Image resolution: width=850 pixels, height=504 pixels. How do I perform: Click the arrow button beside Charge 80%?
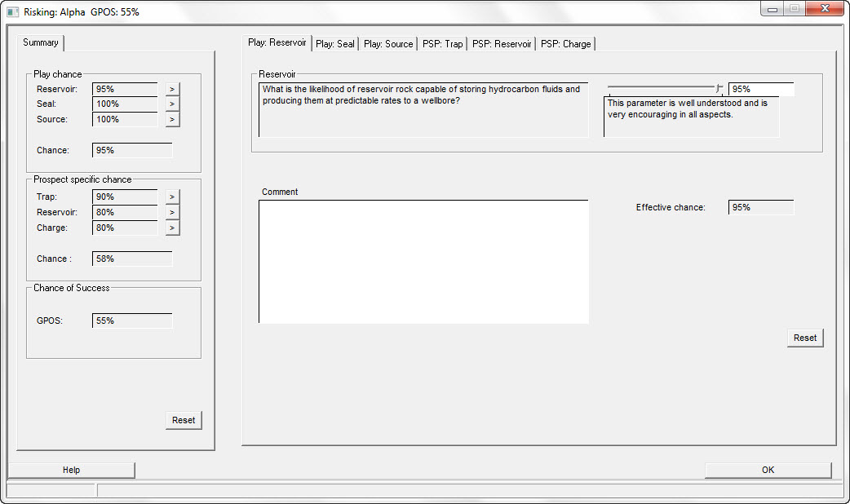(x=172, y=228)
